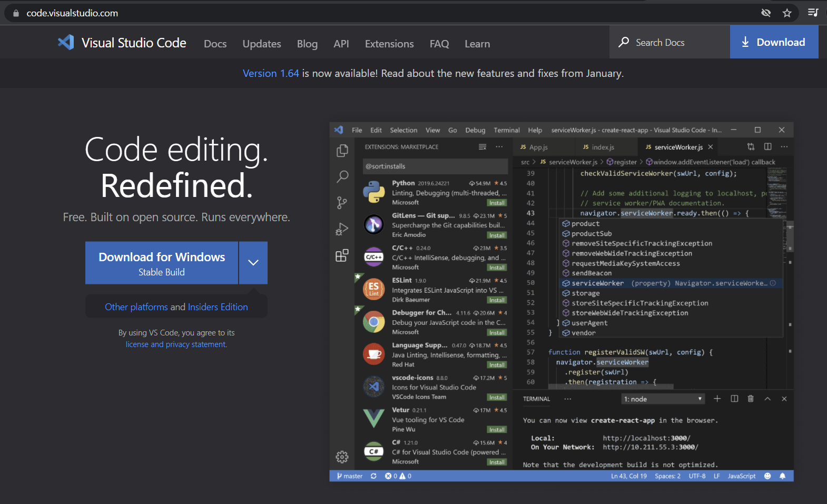Click the open changes compare icon
The width and height of the screenshot is (827, 504).
click(751, 146)
